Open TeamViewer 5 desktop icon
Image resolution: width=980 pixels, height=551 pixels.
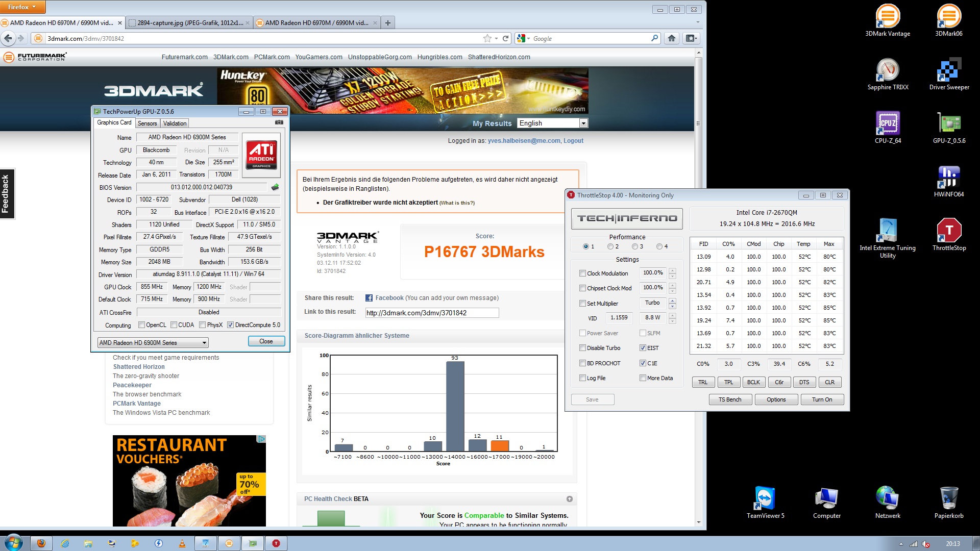coord(765,503)
